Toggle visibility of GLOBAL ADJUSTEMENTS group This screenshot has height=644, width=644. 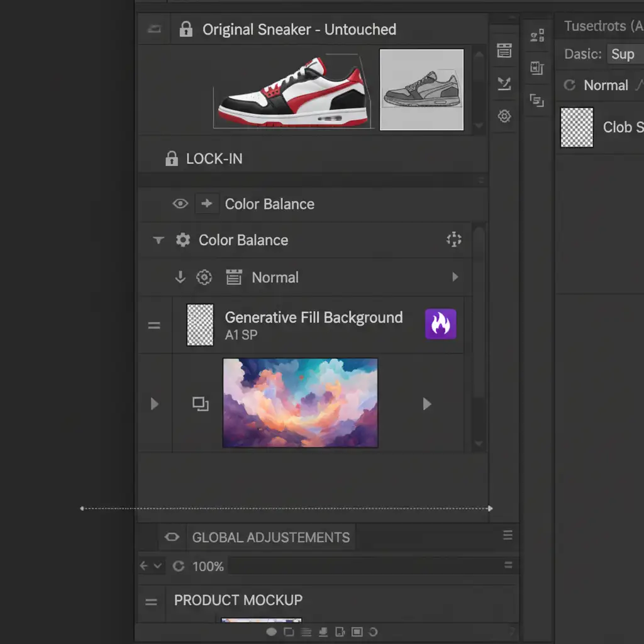[171, 537]
